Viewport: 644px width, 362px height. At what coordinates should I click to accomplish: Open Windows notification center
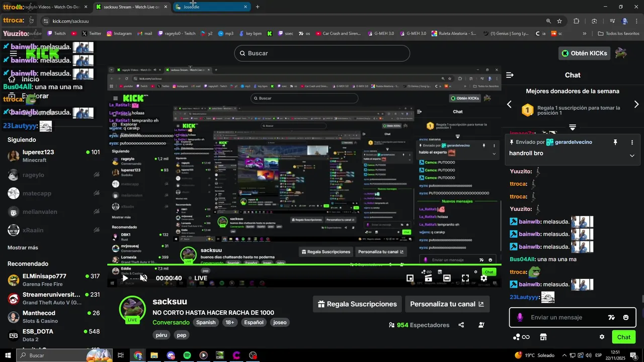(x=633, y=355)
